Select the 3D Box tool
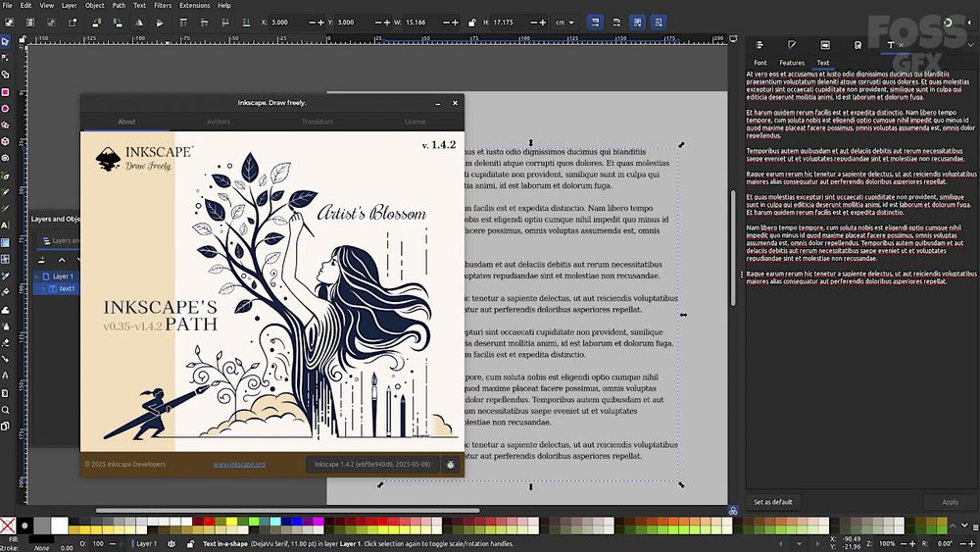 tap(6, 142)
